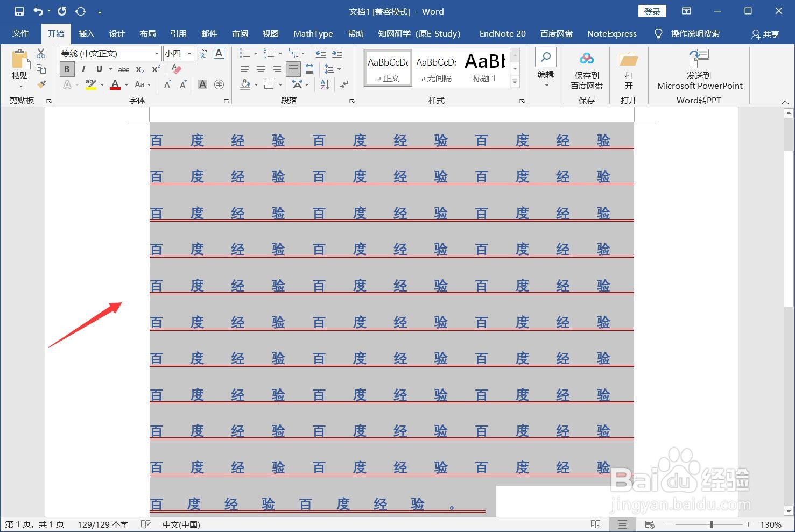Click the bullets list icon
The width and height of the screenshot is (795, 532).
point(245,53)
